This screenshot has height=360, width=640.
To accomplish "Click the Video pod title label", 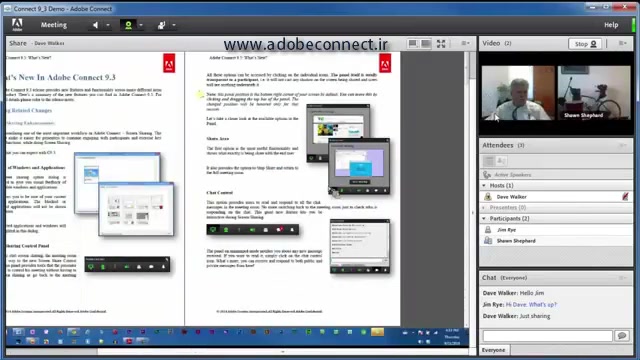I will tap(491, 43).
